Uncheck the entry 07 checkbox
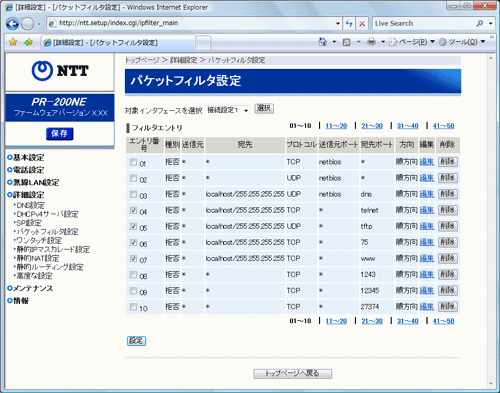Image resolution: width=500 pixels, height=393 pixels. click(x=133, y=259)
